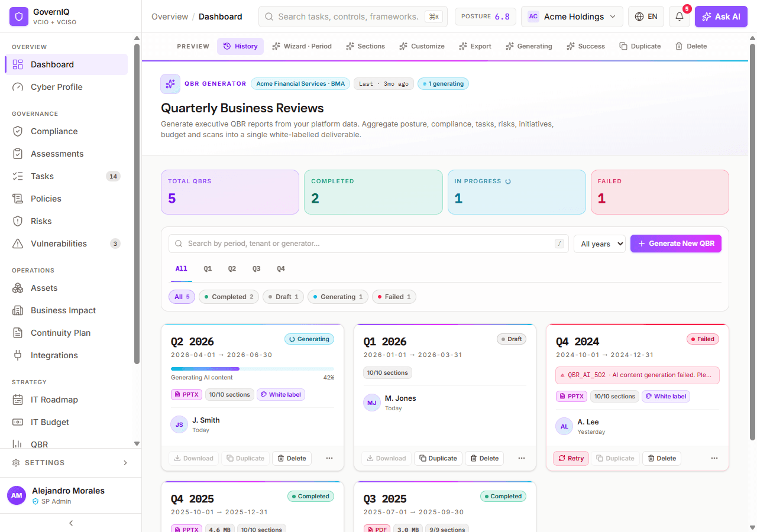Select the Q2 quarter tab
Image resolution: width=757 pixels, height=532 pixels.
click(232, 269)
